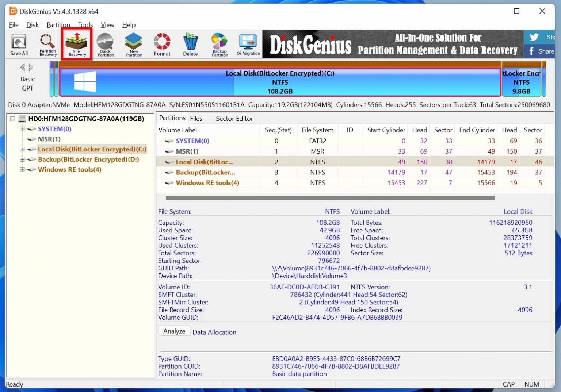Screen dimensions: 561x392
Task: Select the Format tool
Action: 162,44
